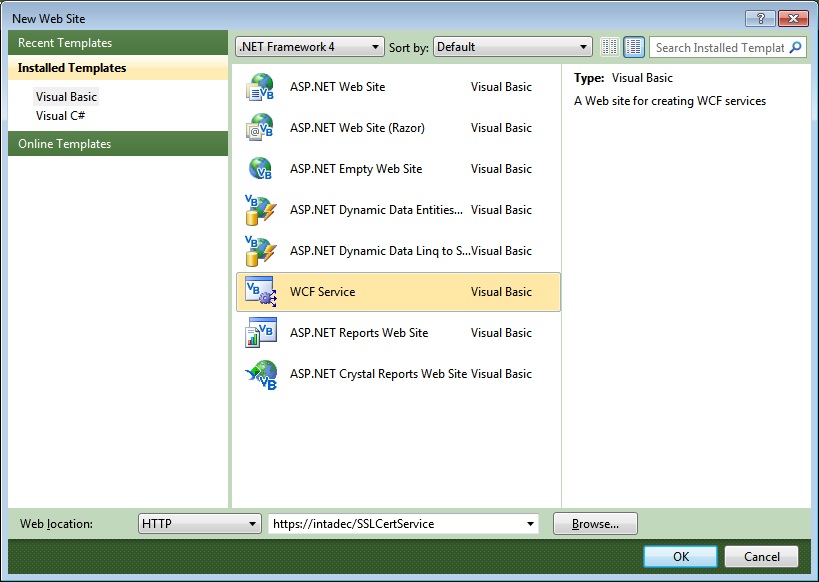Collapse the Installed Templates section
The width and height of the screenshot is (819, 582).
[x=118, y=68]
